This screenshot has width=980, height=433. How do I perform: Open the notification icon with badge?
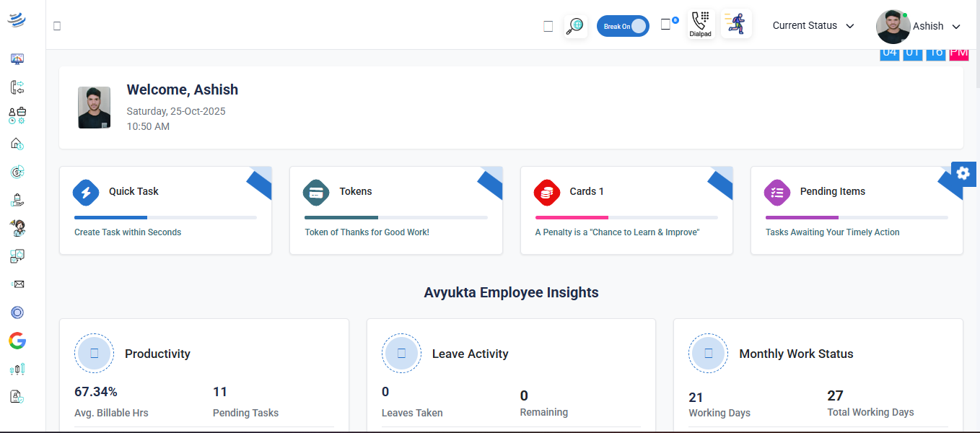[668, 25]
